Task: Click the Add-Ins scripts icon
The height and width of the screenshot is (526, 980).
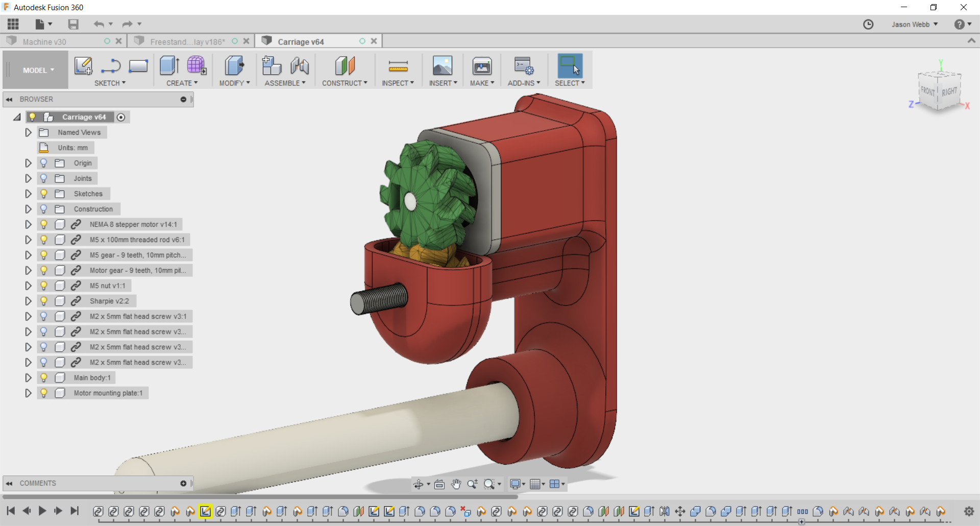Action: (524, 66)
